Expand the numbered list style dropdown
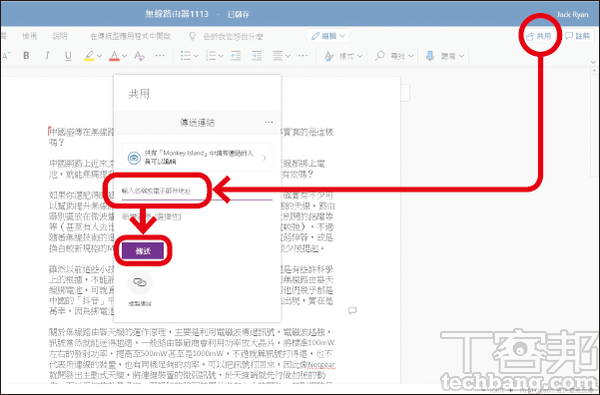 tap(221, 56)
